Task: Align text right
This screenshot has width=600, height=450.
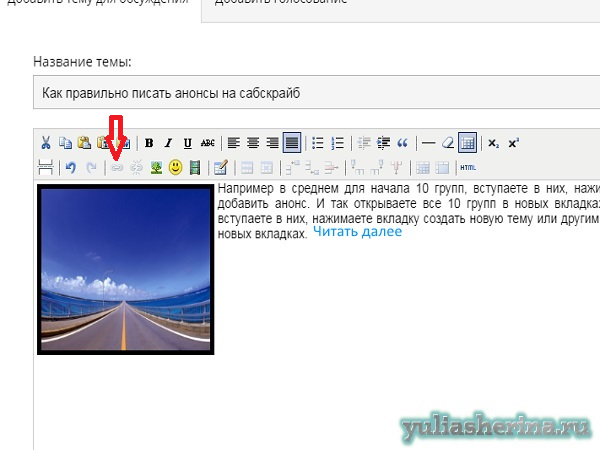Action: tap(272, 143)
